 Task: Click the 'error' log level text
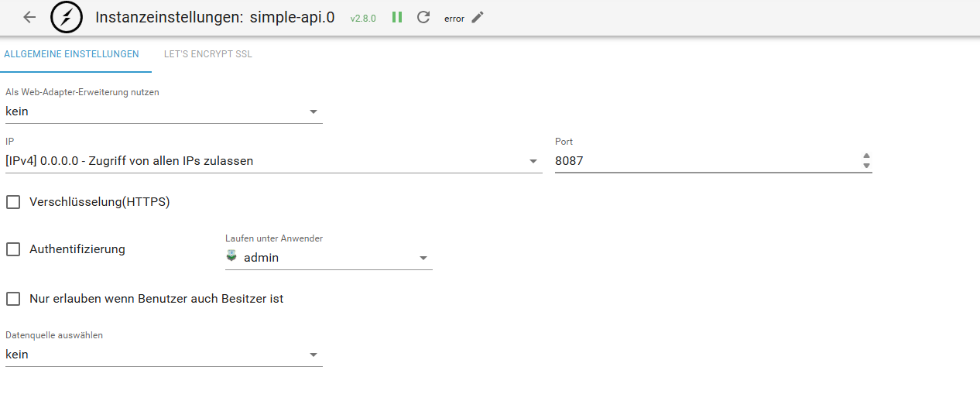point(454,19)
